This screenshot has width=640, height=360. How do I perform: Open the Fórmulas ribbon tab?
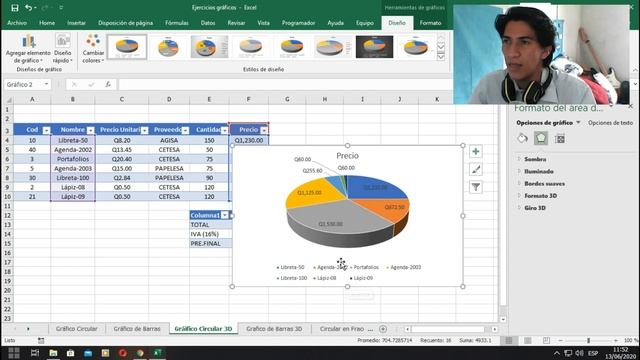tap(177, 23)
